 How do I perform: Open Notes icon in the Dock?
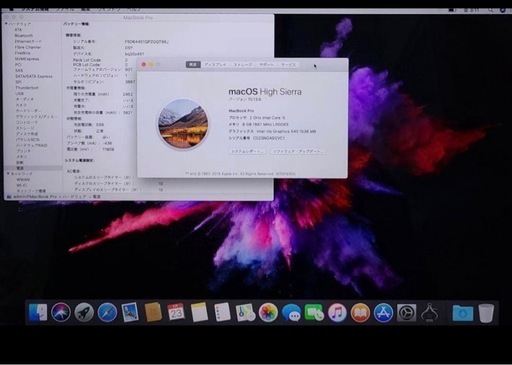click(199, 312)
